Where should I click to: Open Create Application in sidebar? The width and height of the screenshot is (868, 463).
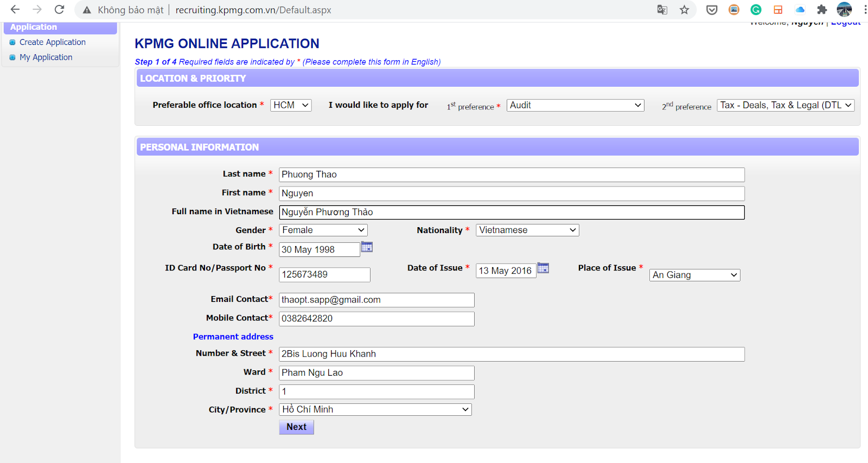pos(53,42)
